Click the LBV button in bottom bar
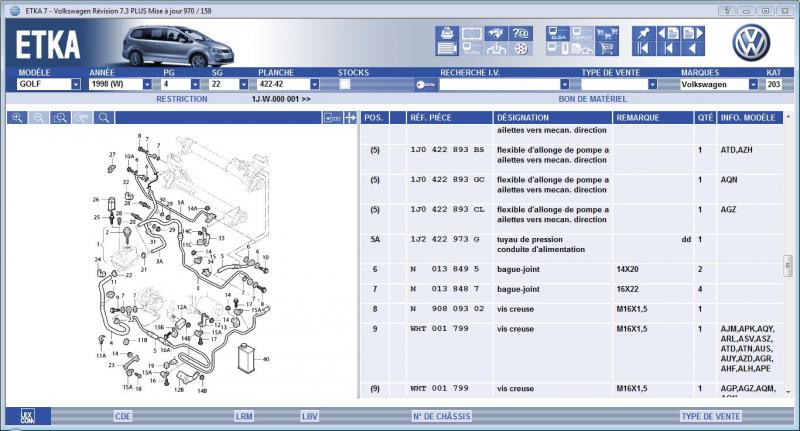 310,416
